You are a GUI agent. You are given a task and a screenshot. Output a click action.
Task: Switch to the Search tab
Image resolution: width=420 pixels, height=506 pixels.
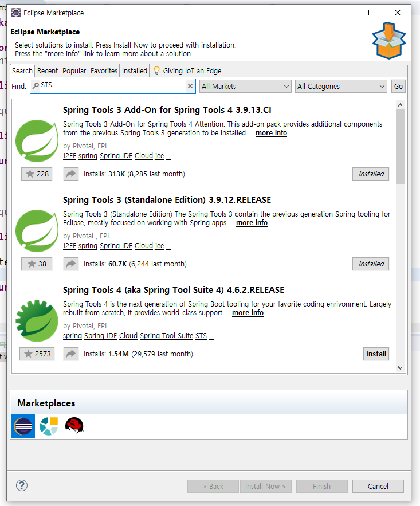(22, 70)
